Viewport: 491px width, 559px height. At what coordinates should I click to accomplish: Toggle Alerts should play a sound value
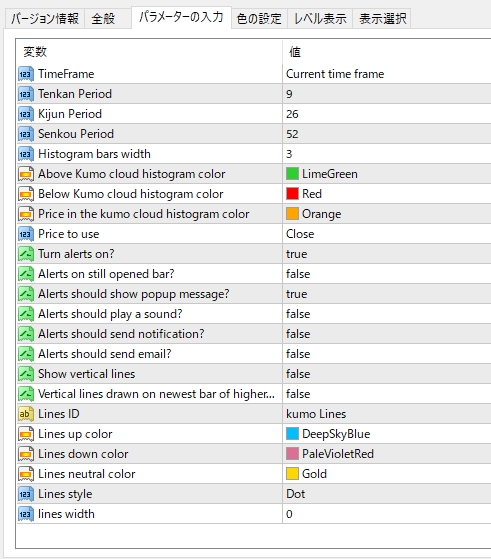point(298,314)
